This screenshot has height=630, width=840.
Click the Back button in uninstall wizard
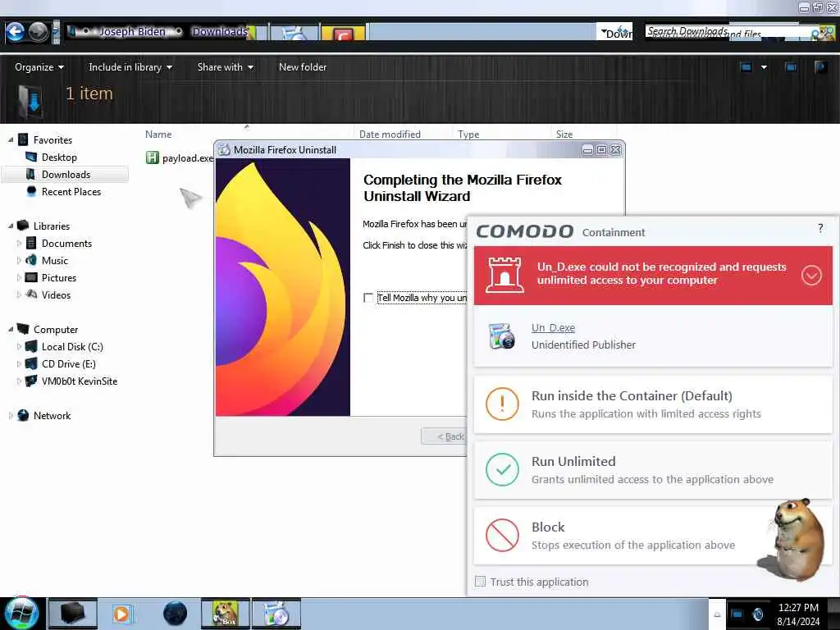[445, 436]
